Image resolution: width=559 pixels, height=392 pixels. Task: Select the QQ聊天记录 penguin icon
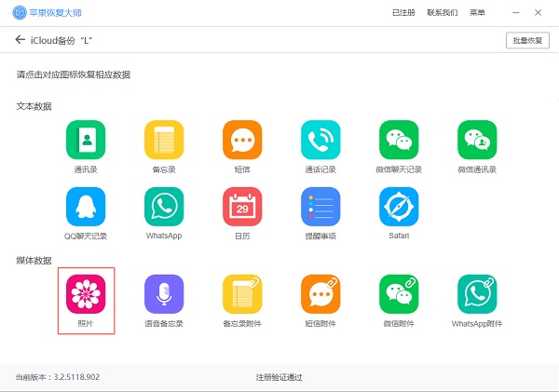[x=86, y=207]
